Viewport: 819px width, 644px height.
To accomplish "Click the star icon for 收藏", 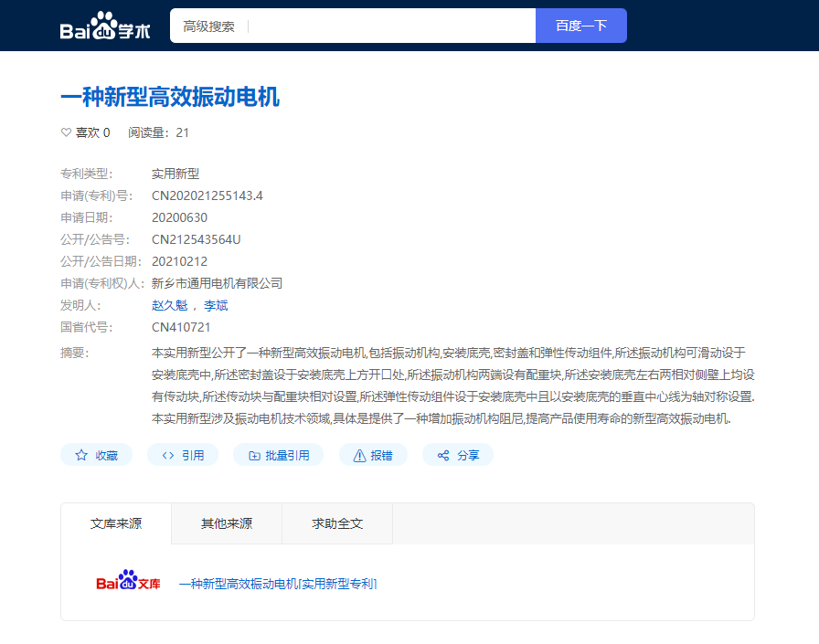I will tap(81, 455).
